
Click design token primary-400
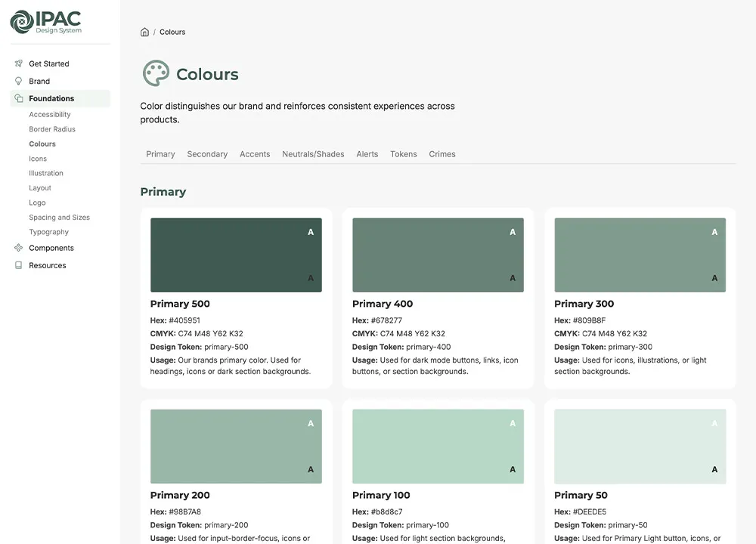click(x=429, y=347)
